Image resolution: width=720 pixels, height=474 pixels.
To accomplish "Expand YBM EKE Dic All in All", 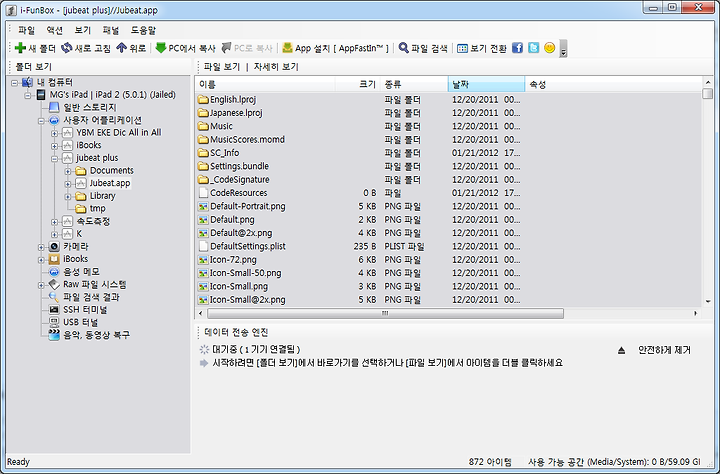I will [54, 133].
